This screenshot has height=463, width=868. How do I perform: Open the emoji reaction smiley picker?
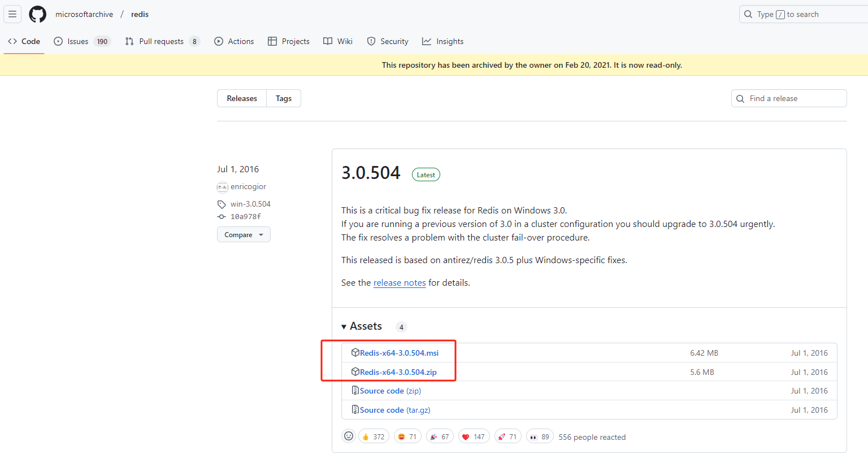pyautogui.click(x=348, y=436)
